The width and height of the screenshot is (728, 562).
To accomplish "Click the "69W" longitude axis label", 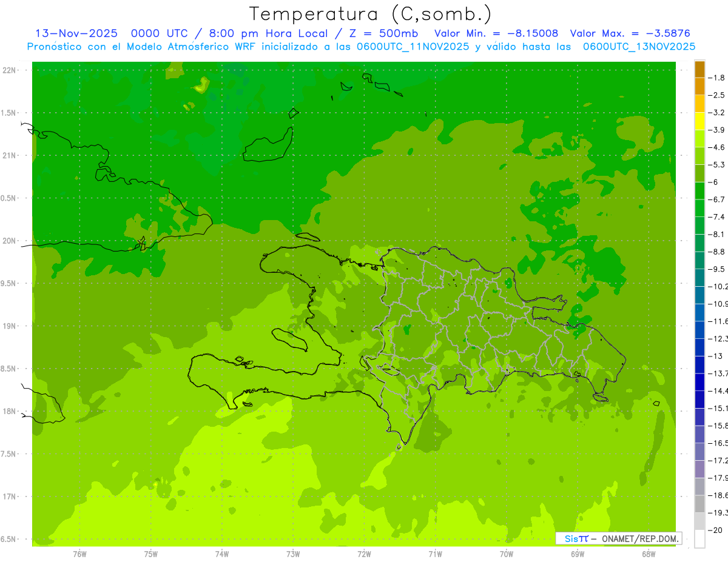I will click(578, 554).
